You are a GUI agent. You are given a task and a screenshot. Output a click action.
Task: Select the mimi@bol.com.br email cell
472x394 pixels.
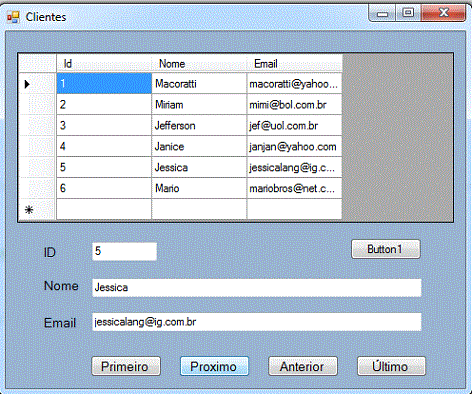pyautogui.click(x=295, y=104)
